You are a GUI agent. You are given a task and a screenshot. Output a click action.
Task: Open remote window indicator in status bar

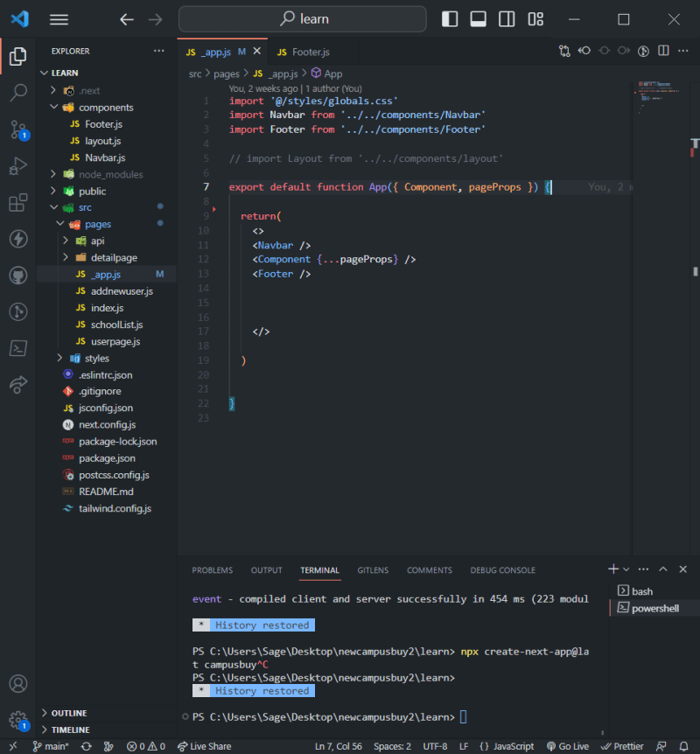click(13, 746)
